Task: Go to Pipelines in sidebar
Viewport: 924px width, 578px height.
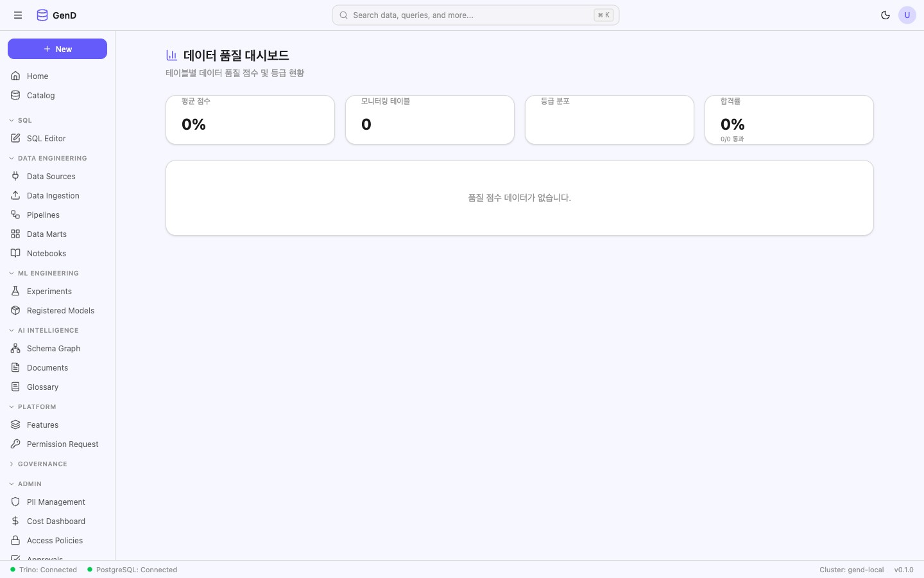Action: click(43, 215)
